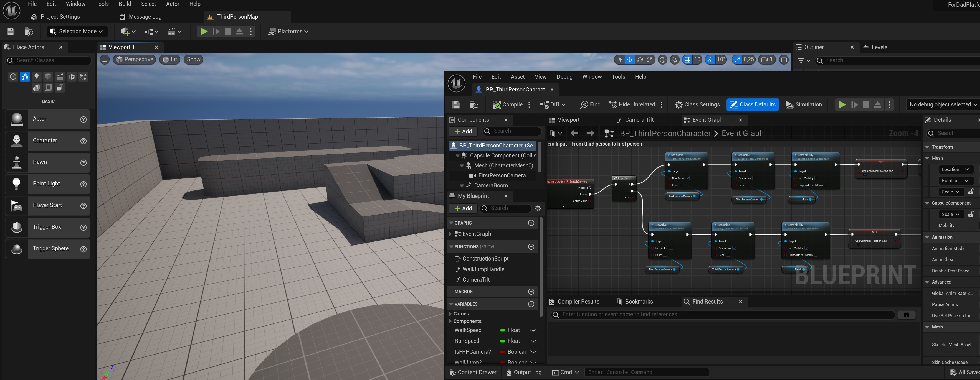
Task: Open My Blueprint settings gear
Action: point(538,208)
